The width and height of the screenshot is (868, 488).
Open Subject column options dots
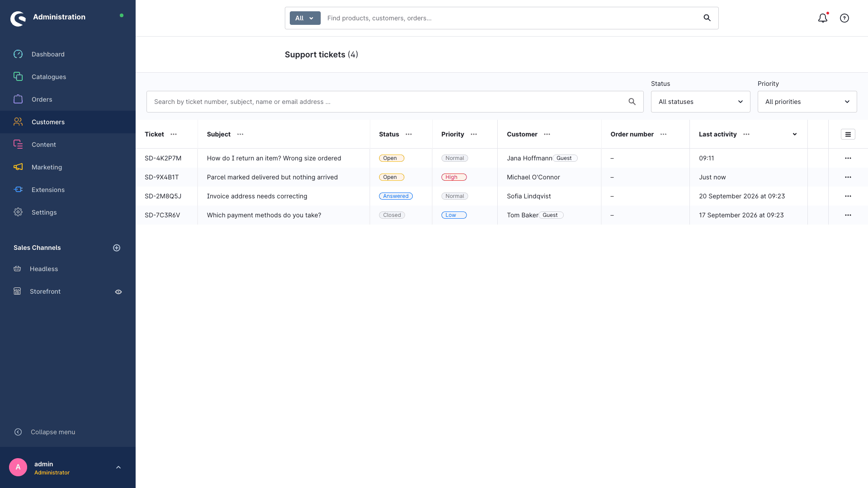(241, 134)
